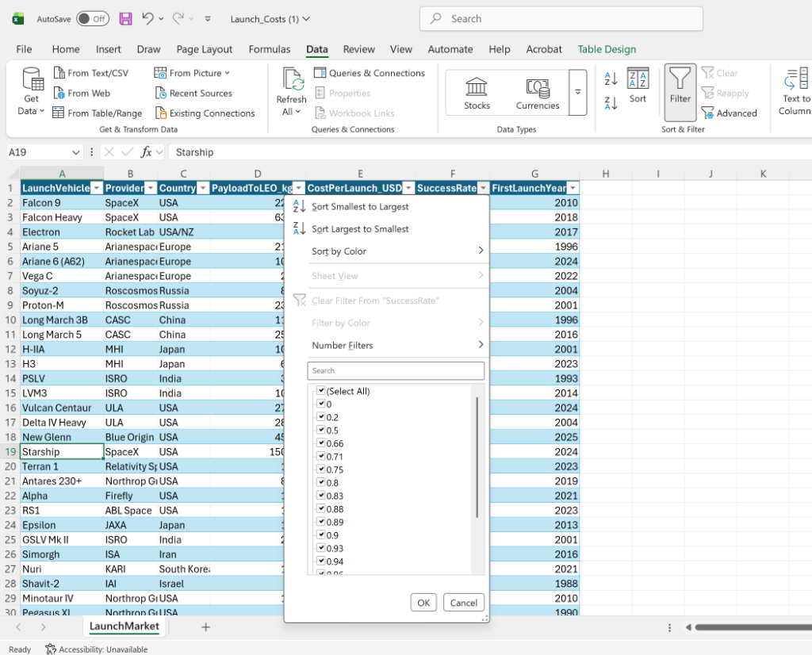Select the Stocks data type
Screen dimensions: 812x655
477,94
